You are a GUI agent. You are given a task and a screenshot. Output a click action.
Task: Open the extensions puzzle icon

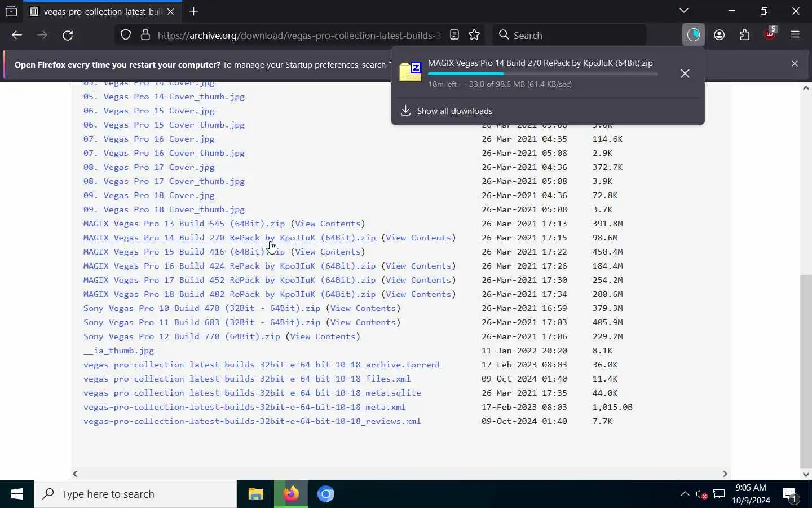tap(745, 35)
